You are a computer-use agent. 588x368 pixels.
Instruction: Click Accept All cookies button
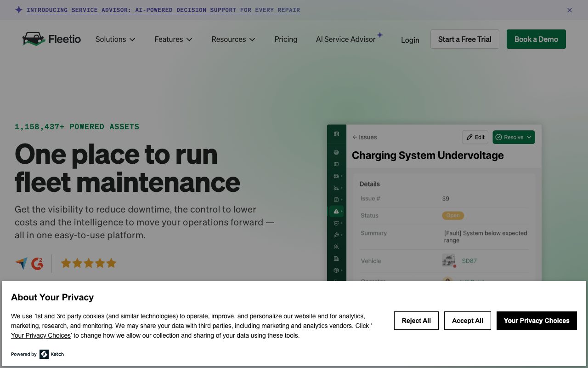coord(468,321)
